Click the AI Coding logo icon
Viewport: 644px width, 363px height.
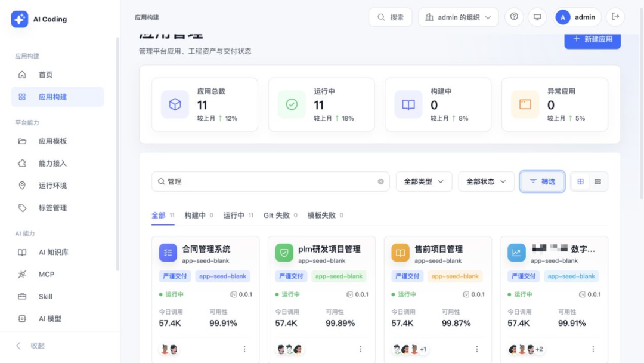19,19
